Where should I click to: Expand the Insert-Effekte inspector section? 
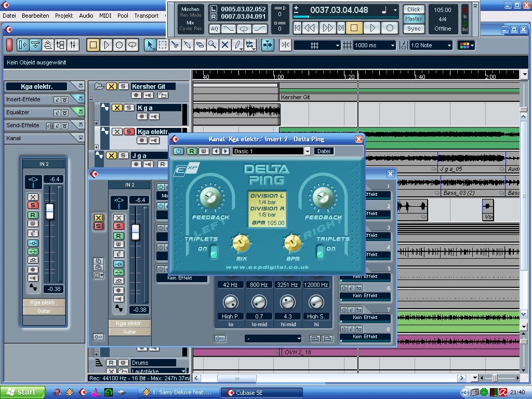(x=81, y=99)
